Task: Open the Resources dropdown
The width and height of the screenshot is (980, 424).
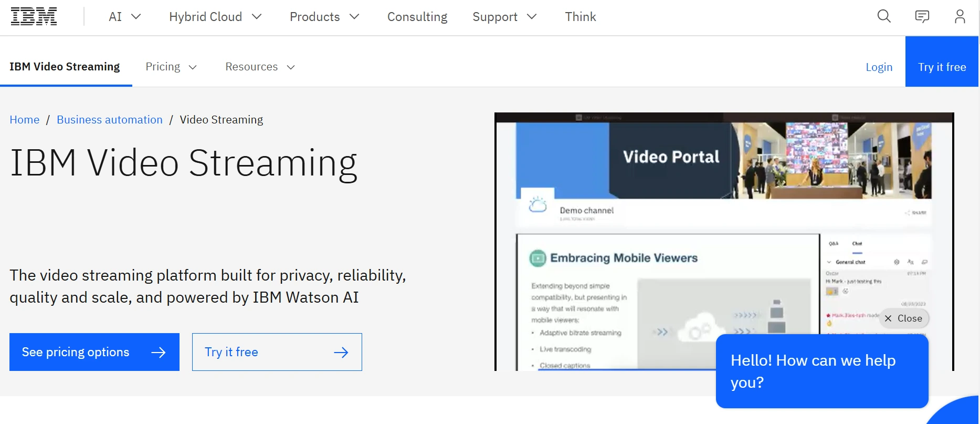Action: coord(260,67)
